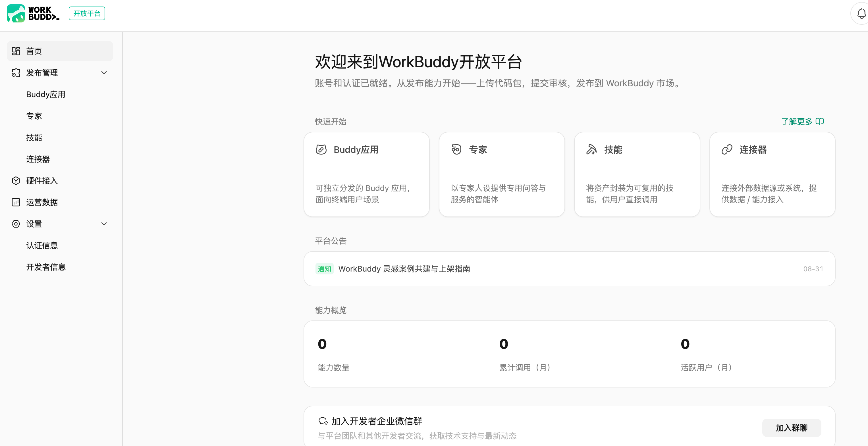Open the notification bell

point(861,13)
